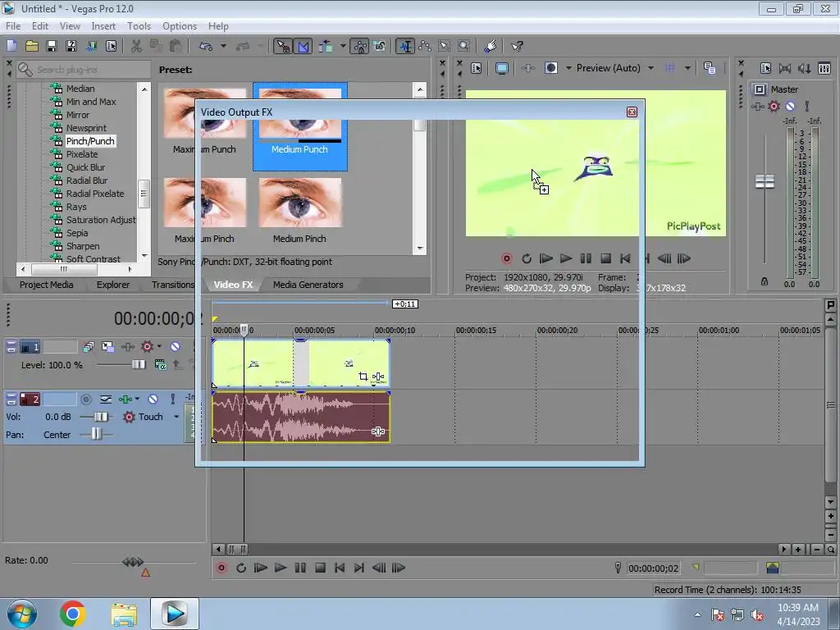
Task: Click Arm for Record on audio track 2
Action: point(85,399)
